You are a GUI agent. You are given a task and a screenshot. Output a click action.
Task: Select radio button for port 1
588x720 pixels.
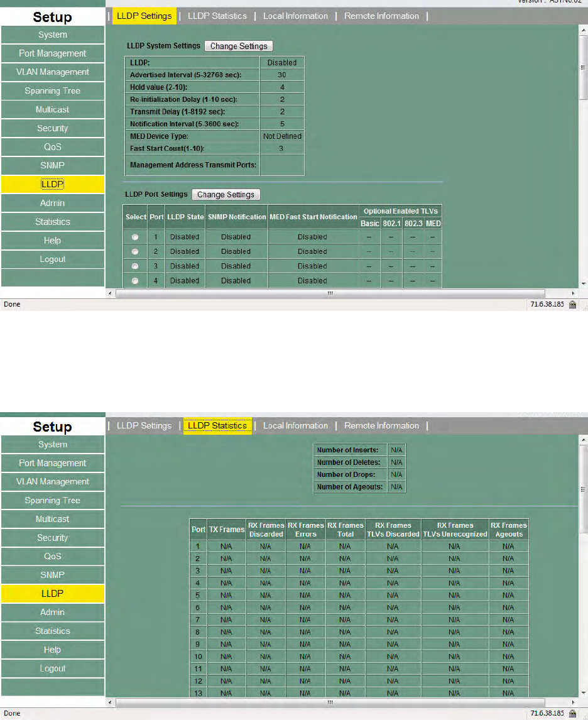click(135, 237)
